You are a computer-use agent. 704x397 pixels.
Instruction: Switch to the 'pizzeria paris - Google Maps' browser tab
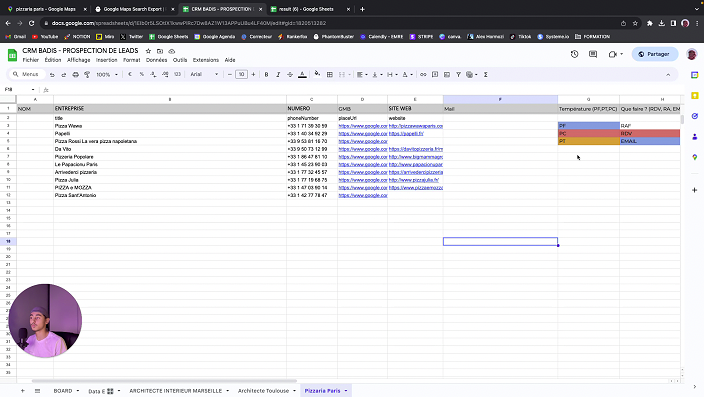coord(45,9)
